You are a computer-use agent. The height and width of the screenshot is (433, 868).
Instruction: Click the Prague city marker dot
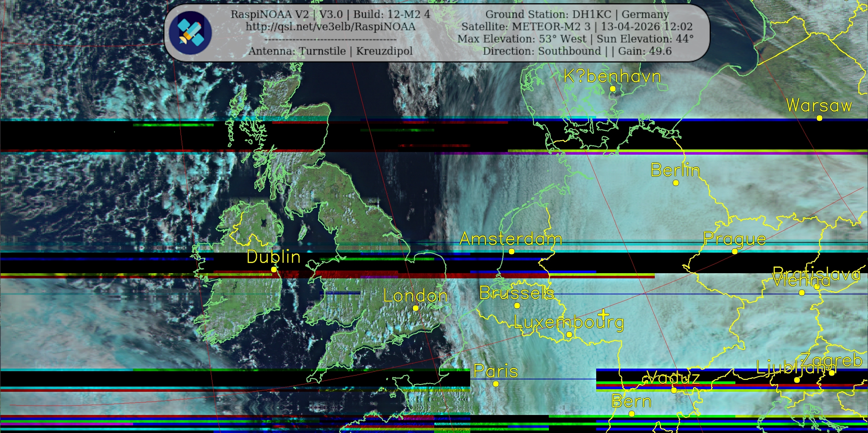point(735,251)
